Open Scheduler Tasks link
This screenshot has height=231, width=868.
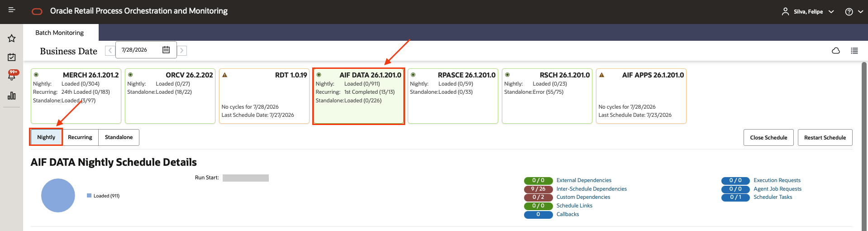coord(773,197)
